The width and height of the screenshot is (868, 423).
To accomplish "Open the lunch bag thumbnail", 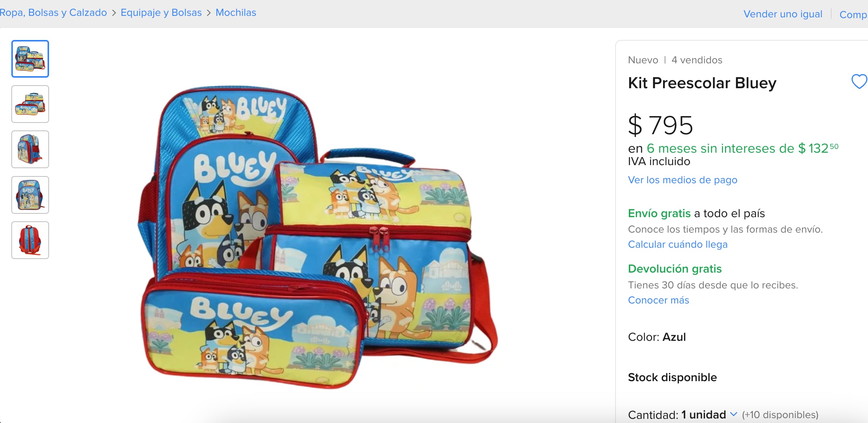I will 30,104.
